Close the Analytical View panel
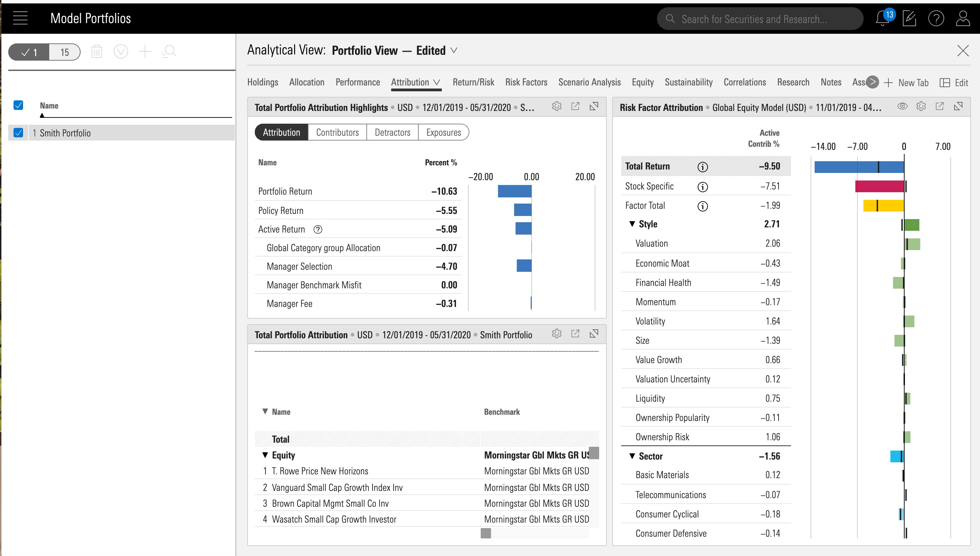This screenshot has height=556, width=980. (963, 50)
